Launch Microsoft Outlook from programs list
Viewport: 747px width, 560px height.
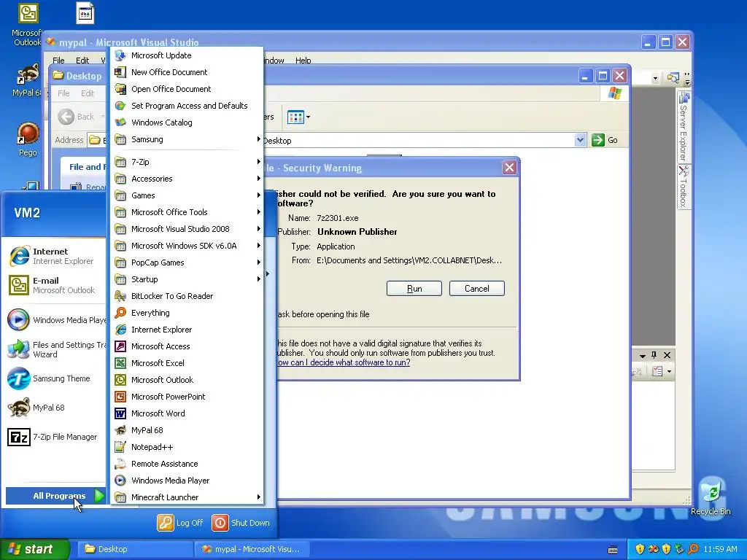coord(187,379)
